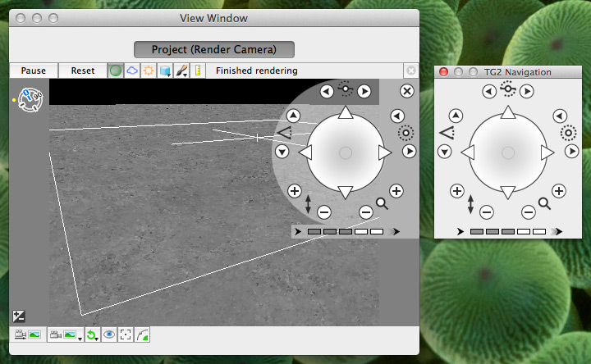591x364 pixels.
Task: Click zoom minus beside magnifier in View Window overlay
Action: 365,212
